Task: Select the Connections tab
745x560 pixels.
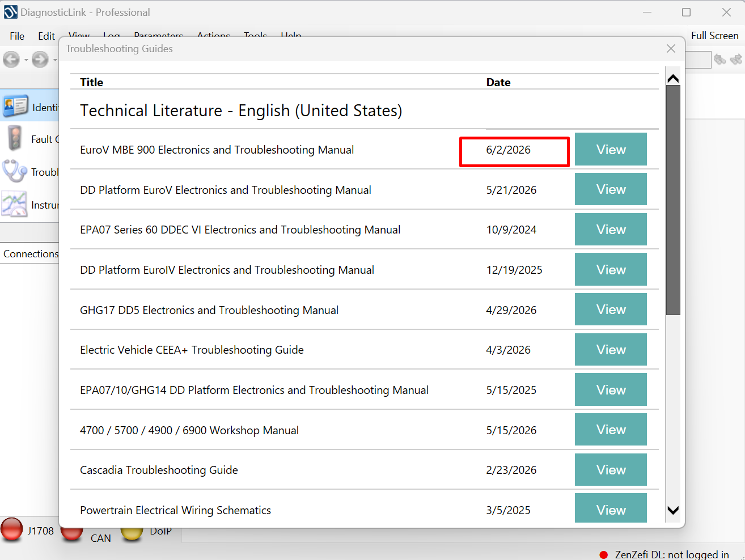Action: coord(31,253)
